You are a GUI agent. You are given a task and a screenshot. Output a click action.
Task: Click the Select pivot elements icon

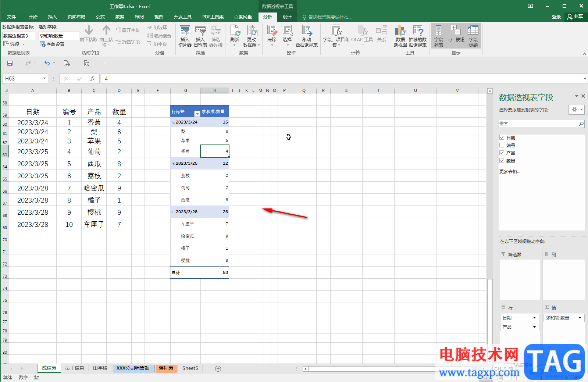(287, 36)
